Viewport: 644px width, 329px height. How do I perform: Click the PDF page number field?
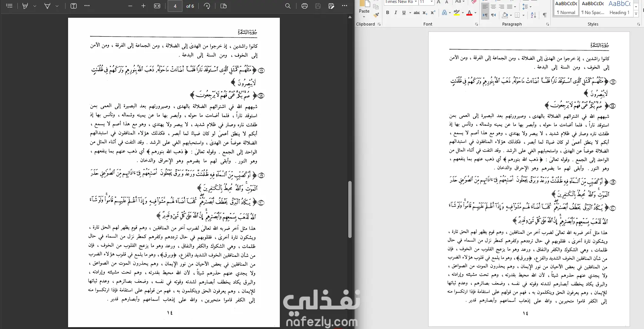pos(175,6)
